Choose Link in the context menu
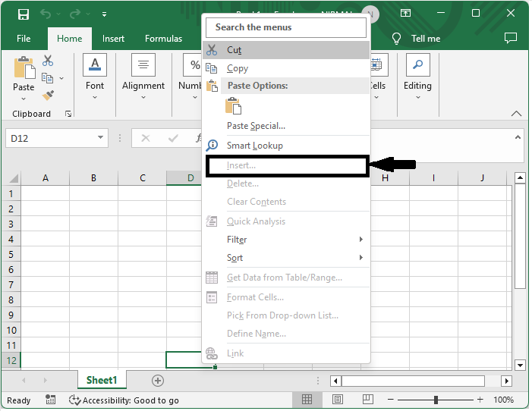Image resolution: width=532 pixels, height=411 pixels. click(x=286, y=353)
